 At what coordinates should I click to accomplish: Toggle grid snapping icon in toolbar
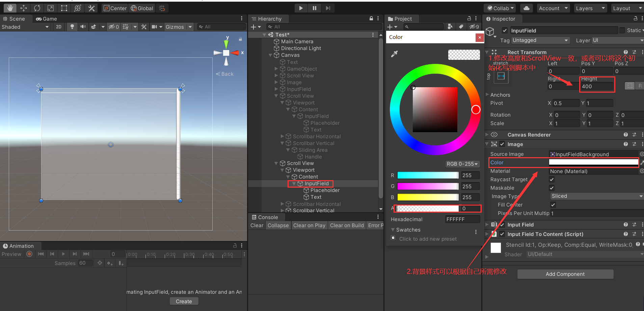162,8
